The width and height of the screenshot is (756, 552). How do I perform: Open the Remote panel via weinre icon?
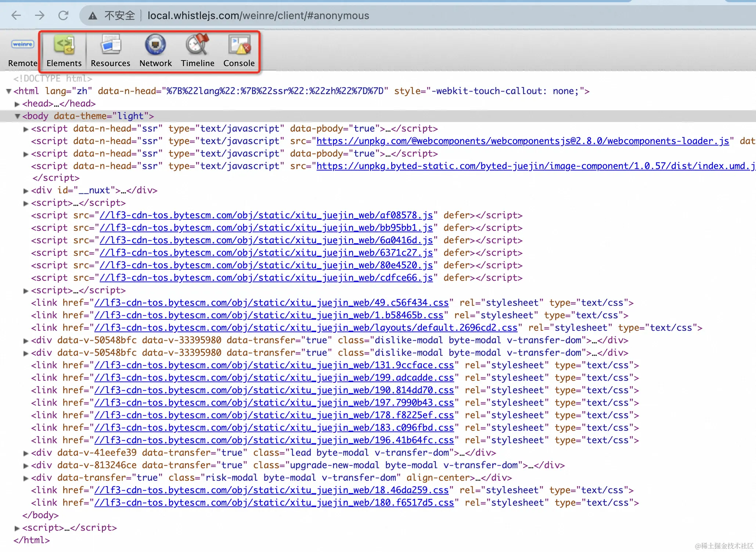pos(22,44)
